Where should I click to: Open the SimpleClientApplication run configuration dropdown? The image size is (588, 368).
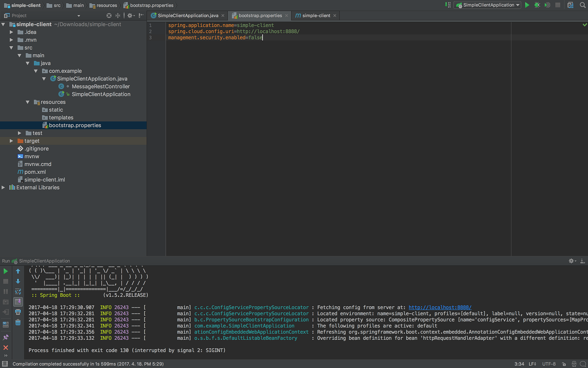488,5
